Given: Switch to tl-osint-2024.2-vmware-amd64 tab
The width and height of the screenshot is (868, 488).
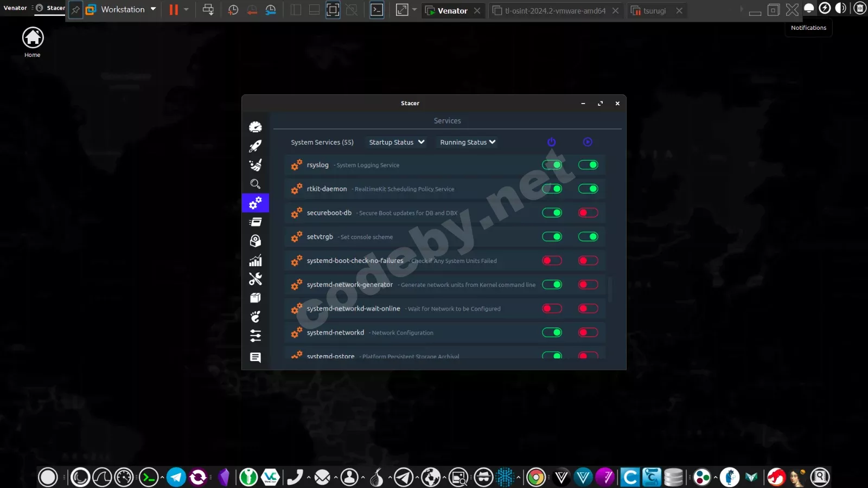Looking at the screenshot, I should pos(555,10).
